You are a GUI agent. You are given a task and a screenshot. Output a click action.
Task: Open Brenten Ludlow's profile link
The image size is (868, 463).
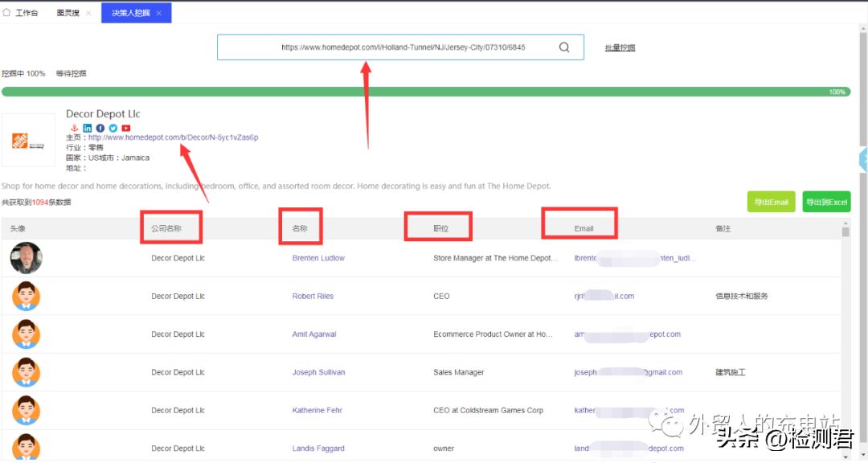pyautogui.click(x=318, y=258)
